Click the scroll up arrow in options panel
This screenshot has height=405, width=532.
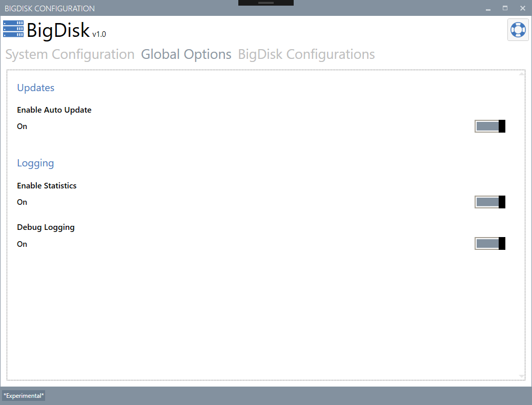point(521,74)
